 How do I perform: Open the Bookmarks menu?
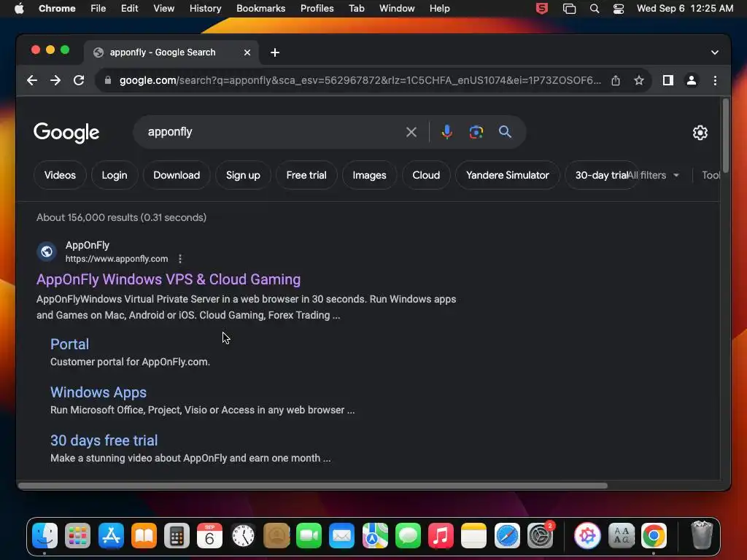coord(260,9)
